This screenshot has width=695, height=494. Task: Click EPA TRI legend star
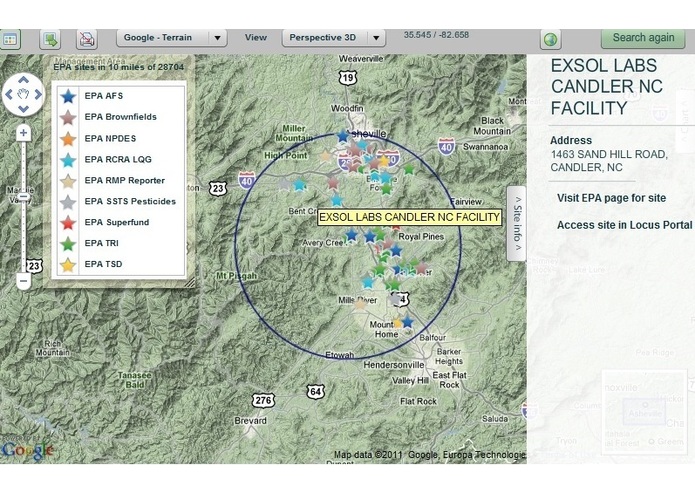coord(68,243)
